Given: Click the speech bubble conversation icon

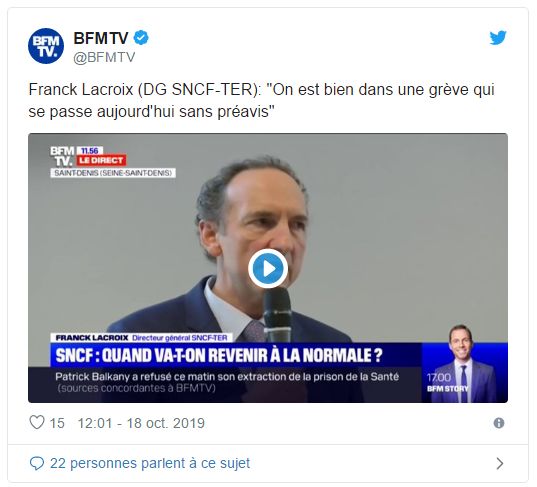Looking at the screenshot, I should pos(37,463).
